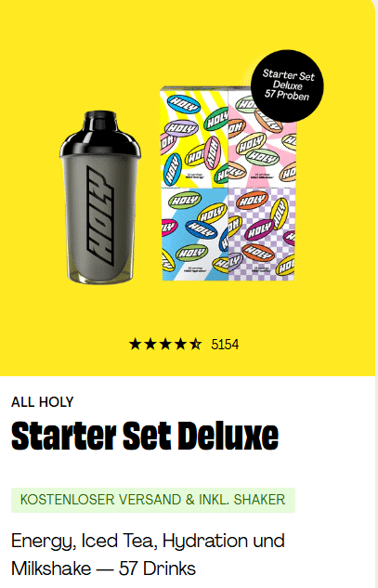Click the half-filled fifth rating star
Screen dimensions: 378x588
click(195, 344)
